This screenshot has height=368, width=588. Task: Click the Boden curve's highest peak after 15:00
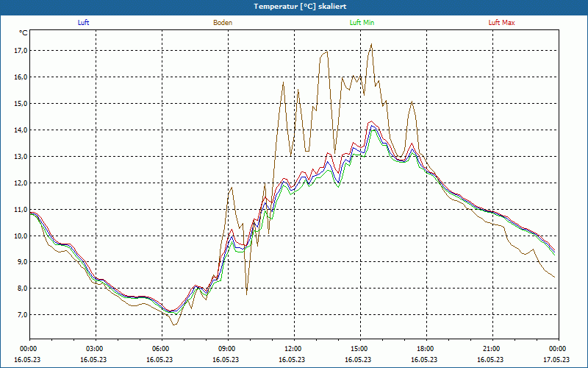pos(371,44)
